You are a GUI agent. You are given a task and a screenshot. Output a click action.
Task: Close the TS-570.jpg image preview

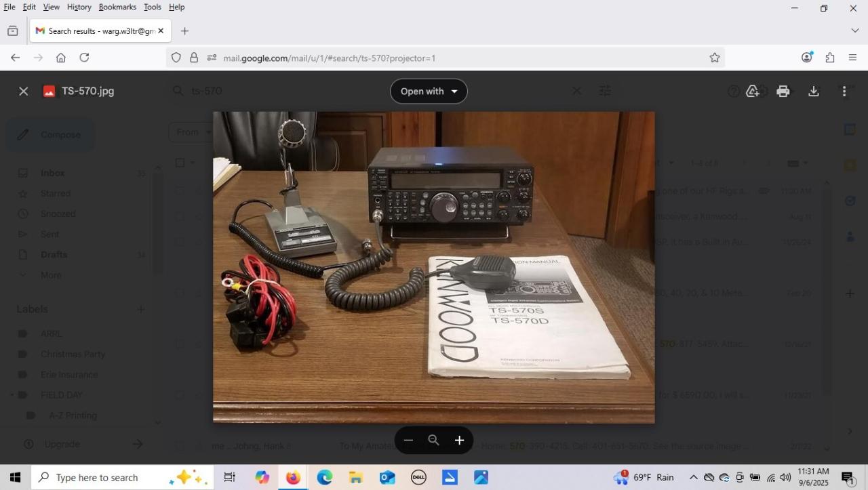point(24,91)
